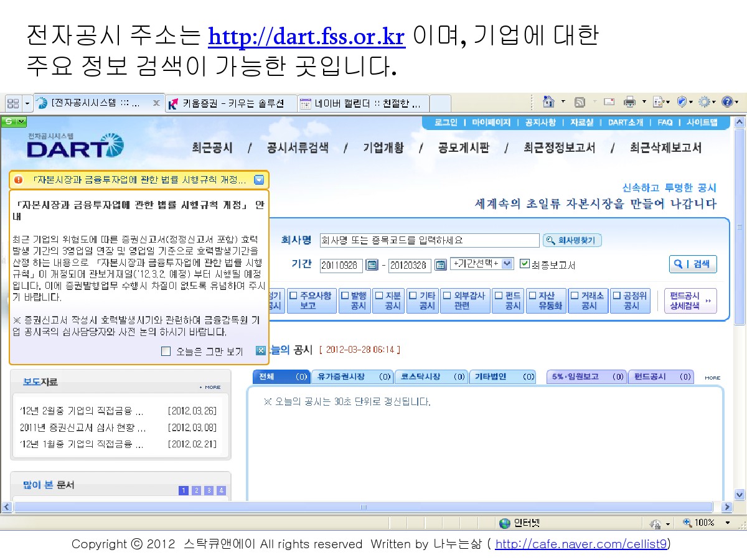The height and width of the screenshot is (560, 747).
Task: Open the 공시서류검색 menu
Action: coord(298,148)
